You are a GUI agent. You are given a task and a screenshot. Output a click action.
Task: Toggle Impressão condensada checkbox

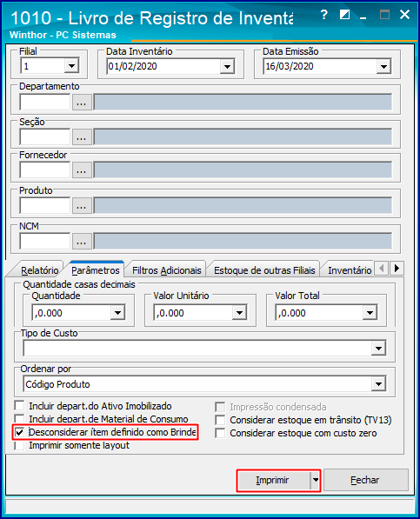[220, 407]
